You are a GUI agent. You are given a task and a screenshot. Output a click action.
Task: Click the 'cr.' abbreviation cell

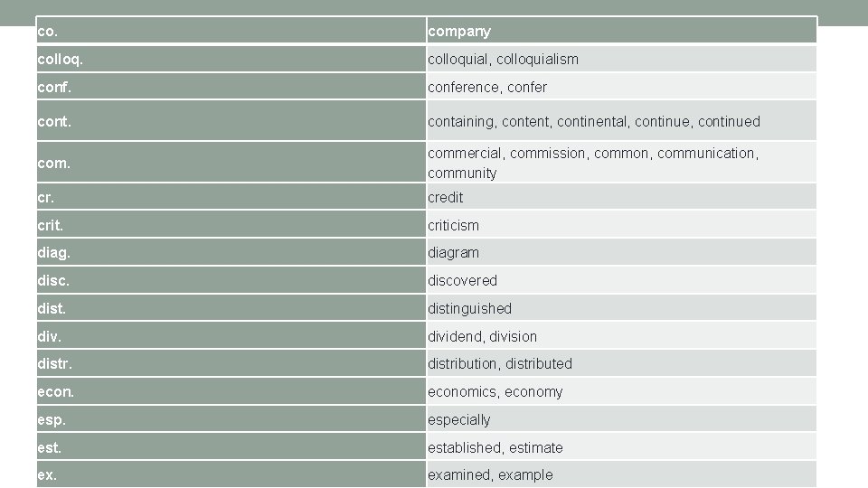coord(231,196)
